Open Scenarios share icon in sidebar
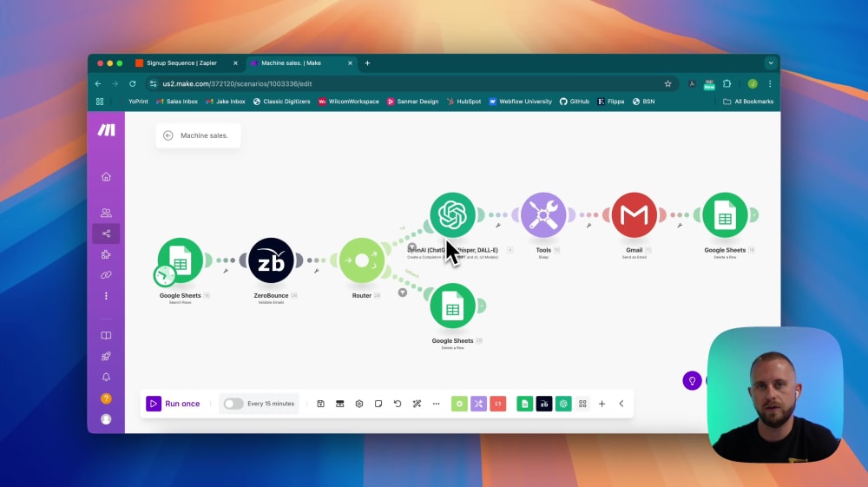 (x=106, y=234)
